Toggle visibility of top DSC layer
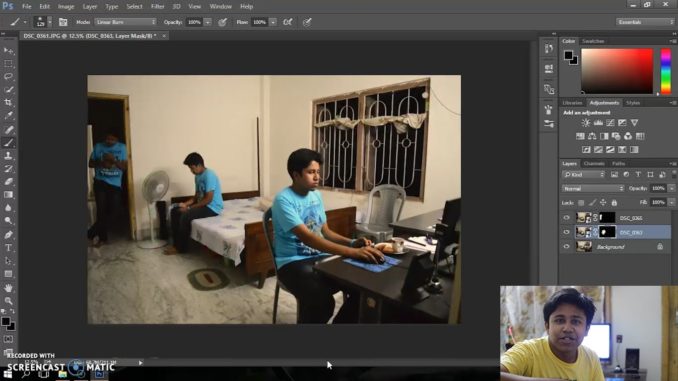This screenshot has height=381, width=678. [566, 218]
